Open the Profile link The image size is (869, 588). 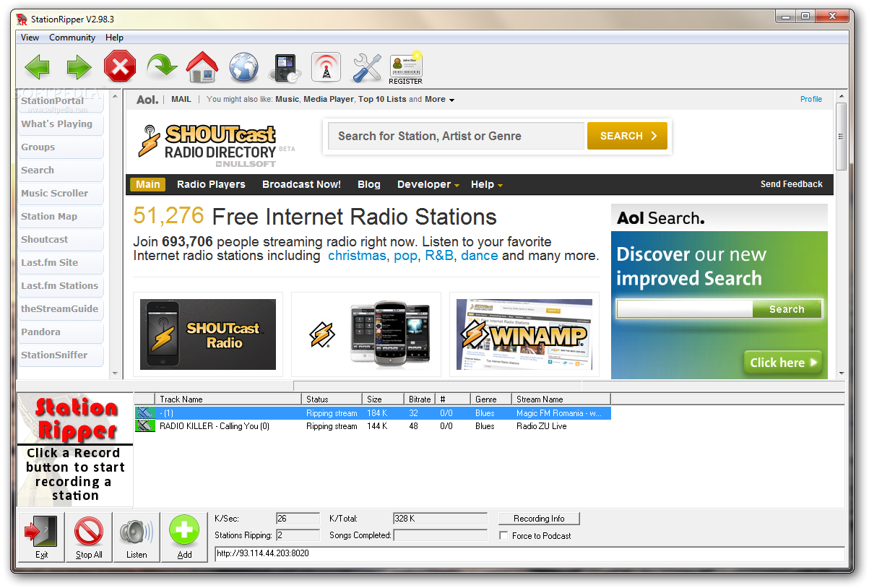tap(811, 99)
